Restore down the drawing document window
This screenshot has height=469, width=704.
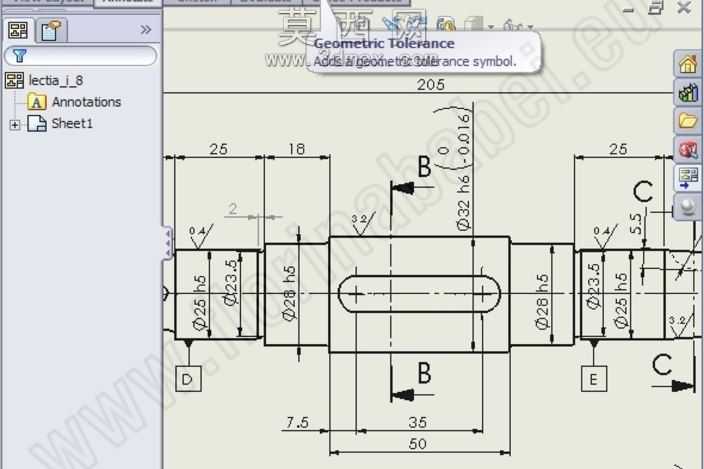[656, 8]
